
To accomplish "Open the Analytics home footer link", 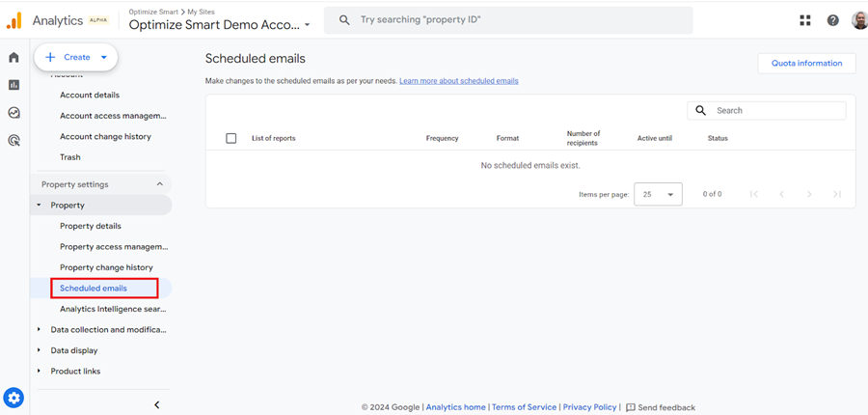I will (x=455, y=407).
